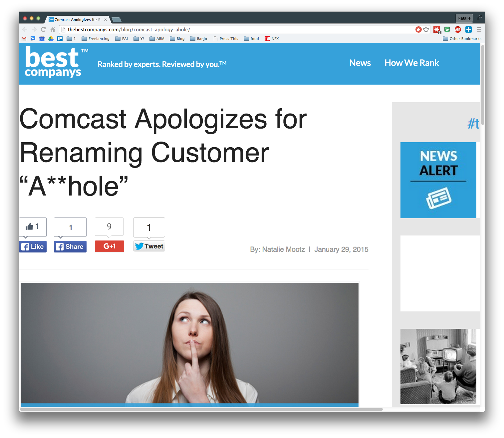Open the FAI bookmarks folder
The height and width of the screenshot is (438, 504).
[122, 39]
